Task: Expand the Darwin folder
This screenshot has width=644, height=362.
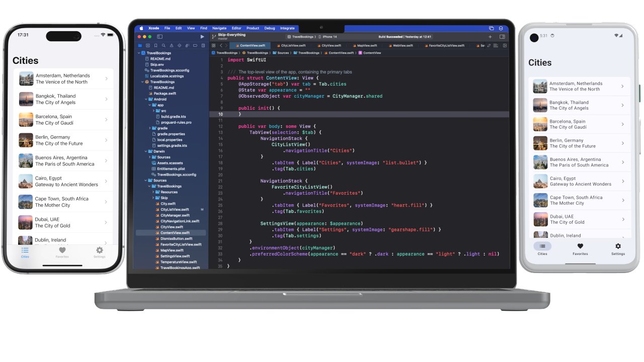Action: point(146,151)
